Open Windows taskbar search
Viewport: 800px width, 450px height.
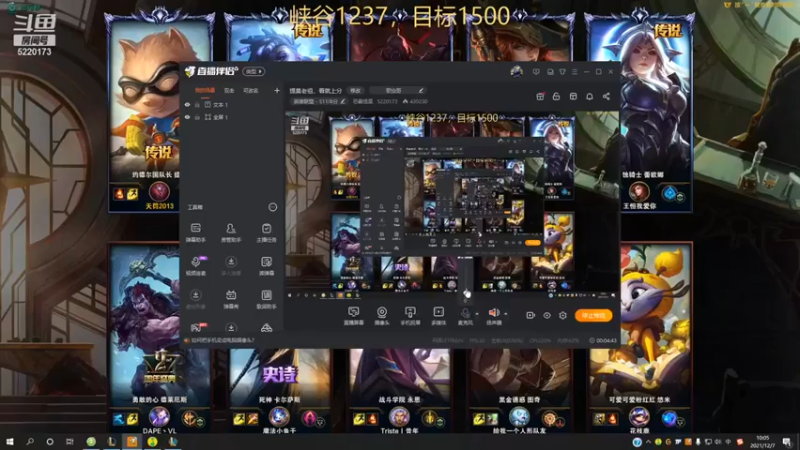30,441
